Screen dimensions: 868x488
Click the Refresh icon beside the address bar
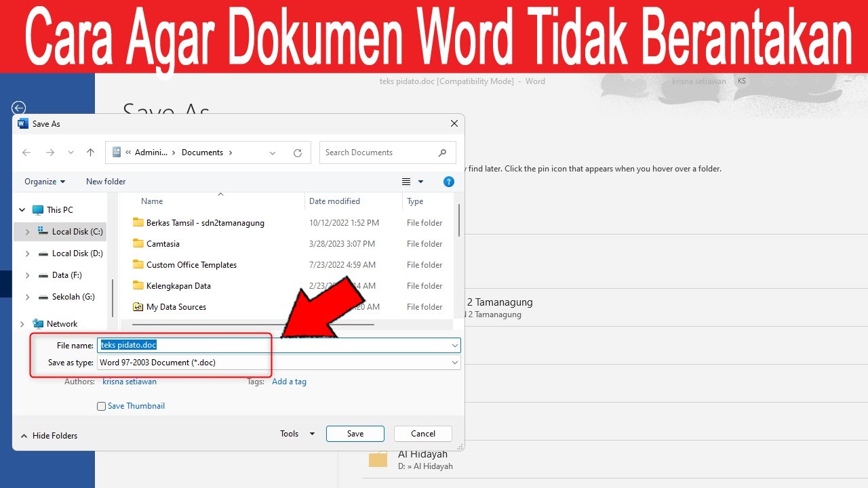pos(297,153)
